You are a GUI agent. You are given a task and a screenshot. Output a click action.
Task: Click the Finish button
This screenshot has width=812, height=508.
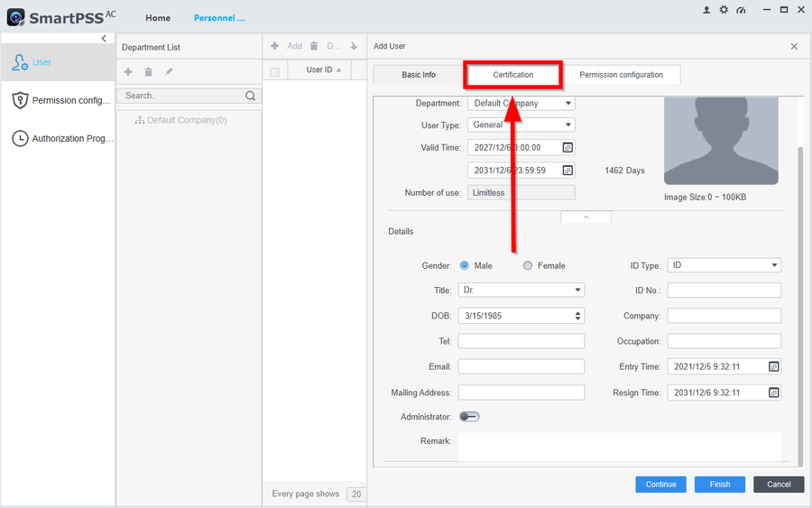point(719,485)
